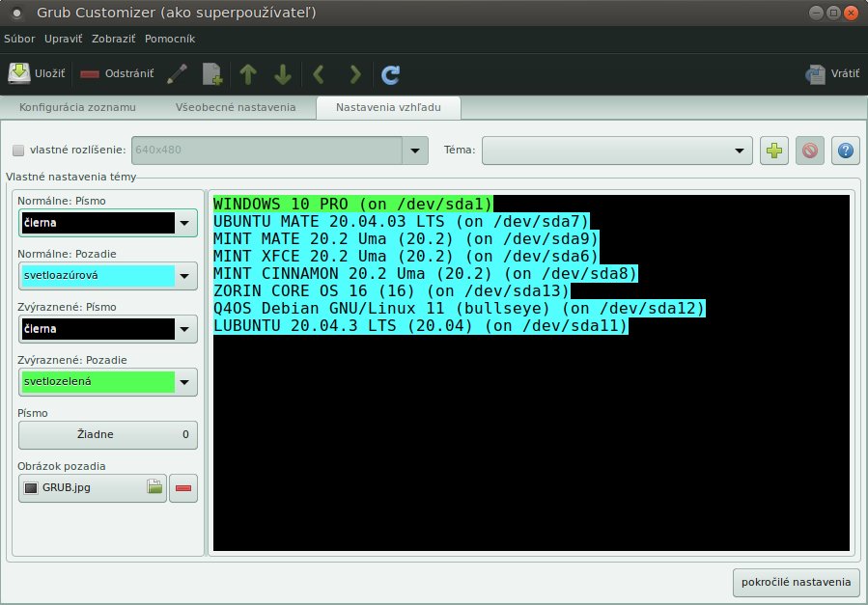868x605 pixels.
Task: Move entry down with green arrow
Action: pyautogui.click(x=283, y=73)
